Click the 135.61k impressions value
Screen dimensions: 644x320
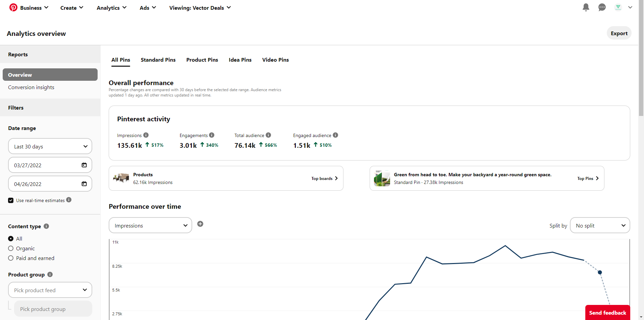[129, 145]
